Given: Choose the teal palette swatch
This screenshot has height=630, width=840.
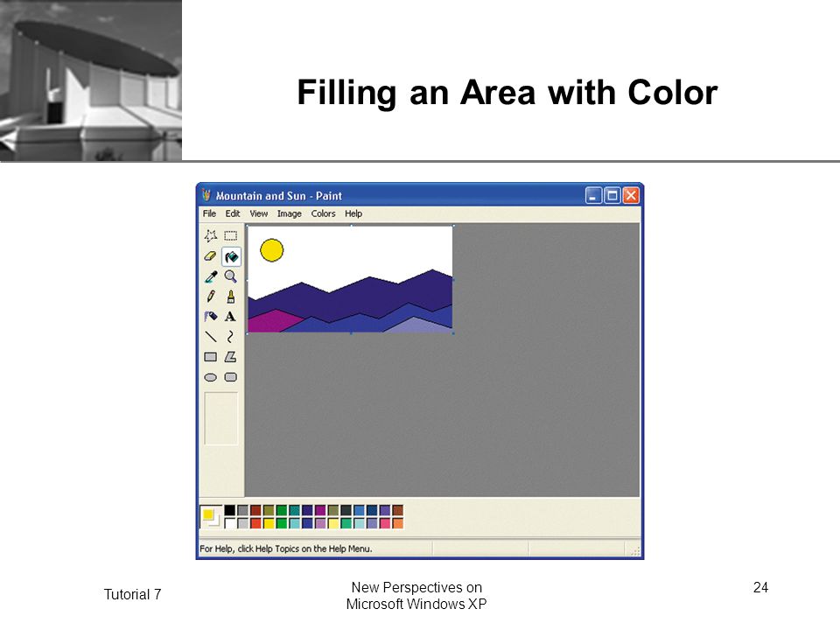Looking at the screenshot, I should [x=294, y=510].
